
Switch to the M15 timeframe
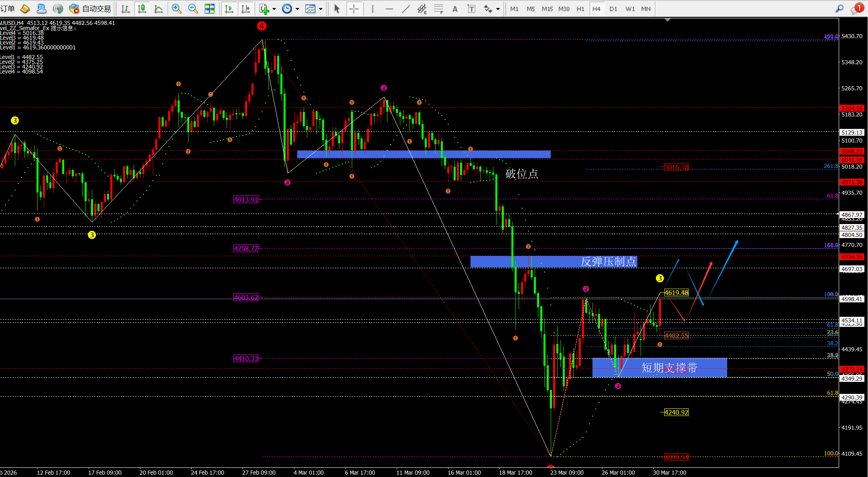click(x=547, y=8)
